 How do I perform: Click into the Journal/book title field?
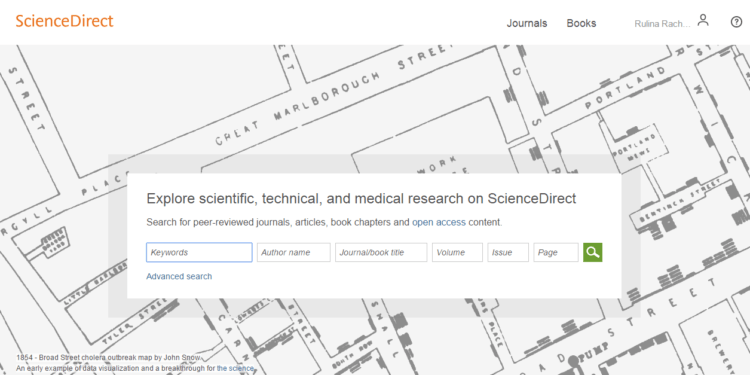[381, 253]
